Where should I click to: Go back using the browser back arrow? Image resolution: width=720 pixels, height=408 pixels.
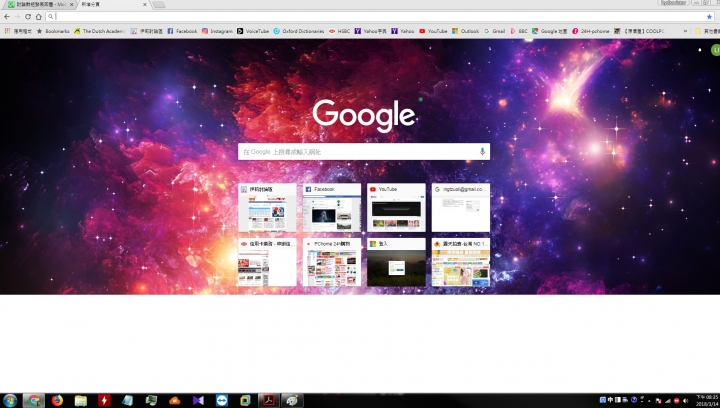coord(6,17)
